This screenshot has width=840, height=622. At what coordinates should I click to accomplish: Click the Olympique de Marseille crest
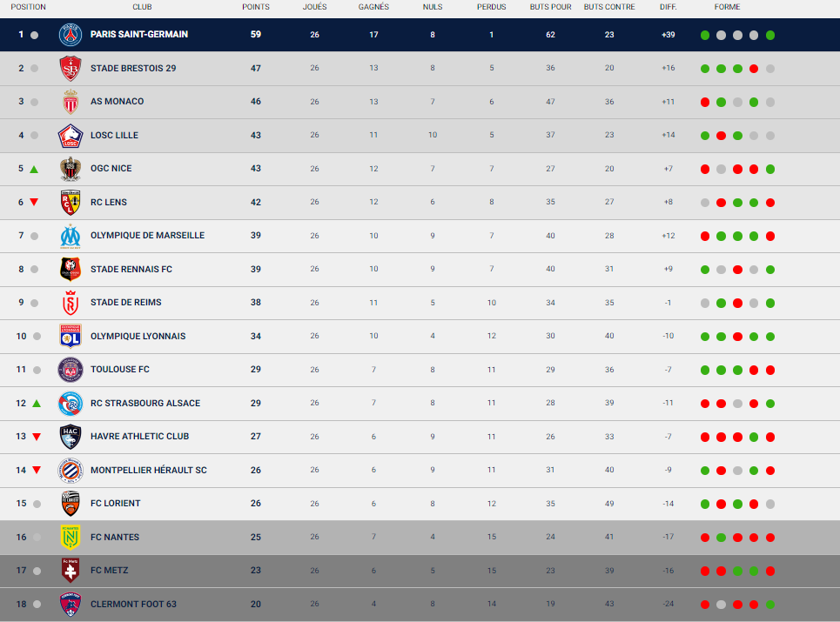71,236
